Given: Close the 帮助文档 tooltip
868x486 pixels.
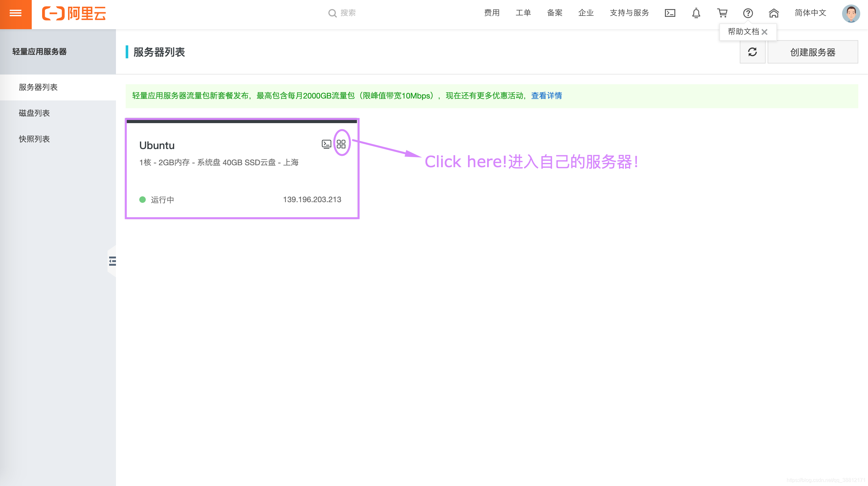Looking at the screenshot, I should pos(765,32).
